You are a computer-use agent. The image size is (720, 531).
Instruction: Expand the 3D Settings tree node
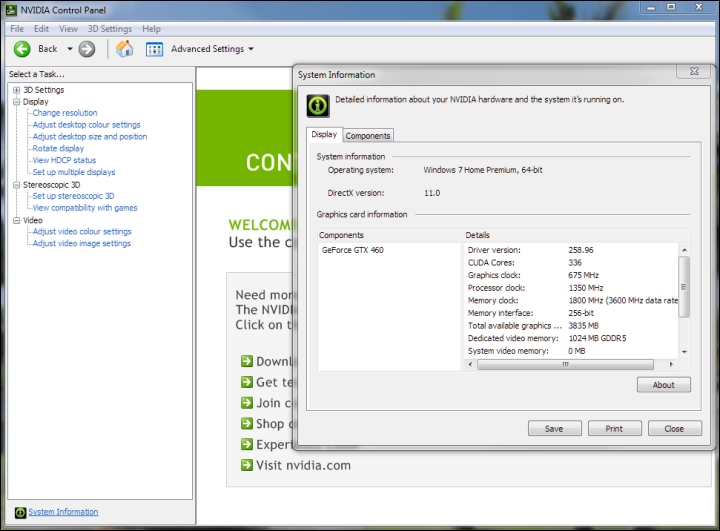(x=17, y=90)
